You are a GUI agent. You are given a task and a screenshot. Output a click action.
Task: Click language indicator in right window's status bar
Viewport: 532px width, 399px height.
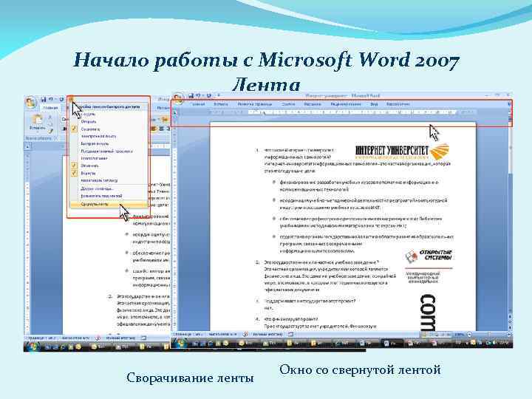[267, 334]
